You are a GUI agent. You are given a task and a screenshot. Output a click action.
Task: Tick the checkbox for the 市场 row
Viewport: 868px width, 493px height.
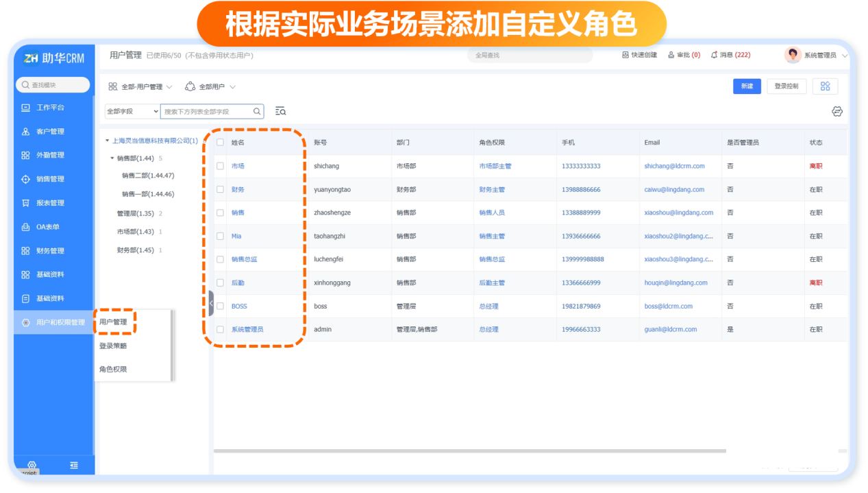click(x=220, y=166)
